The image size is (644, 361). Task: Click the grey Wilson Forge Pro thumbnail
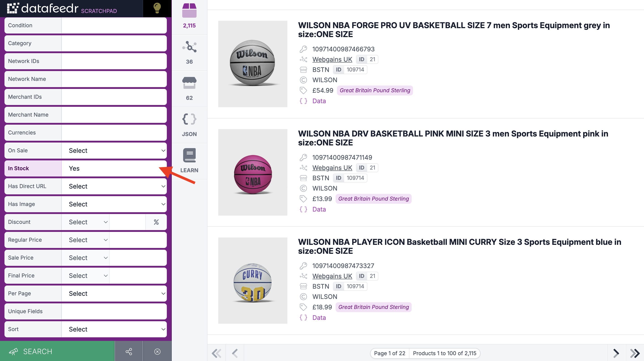(x=252, y=64)
